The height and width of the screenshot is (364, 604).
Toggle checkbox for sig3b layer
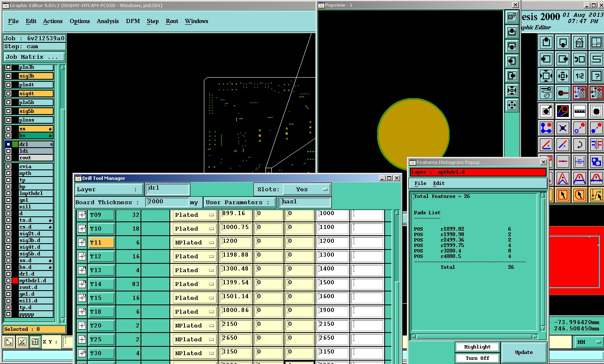(x=8, y=76)
